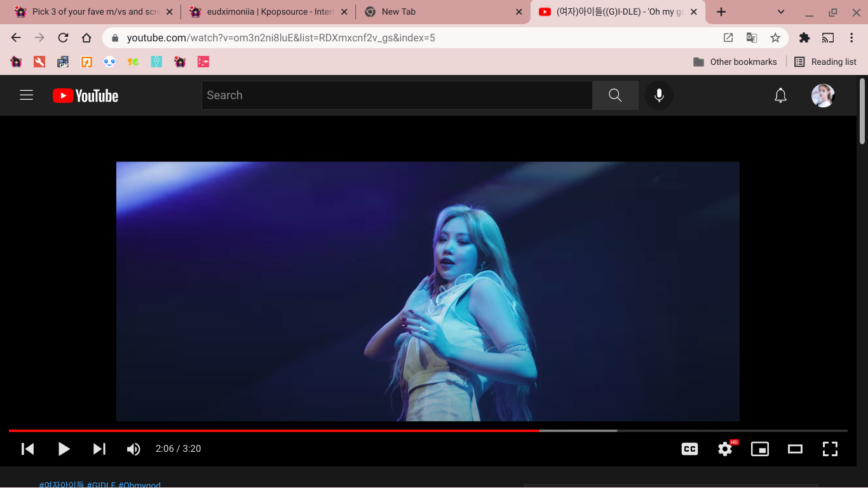
Task: Close the (G)I-DLE YouTube tab
Action: [693, 12]
